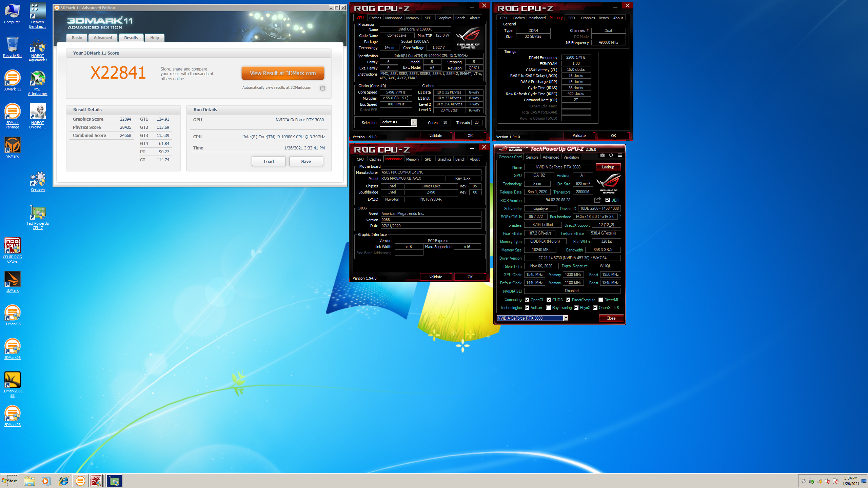
Task: Toggle DirectCompute checkbox in GPU-Z
Action: (568, 300)
